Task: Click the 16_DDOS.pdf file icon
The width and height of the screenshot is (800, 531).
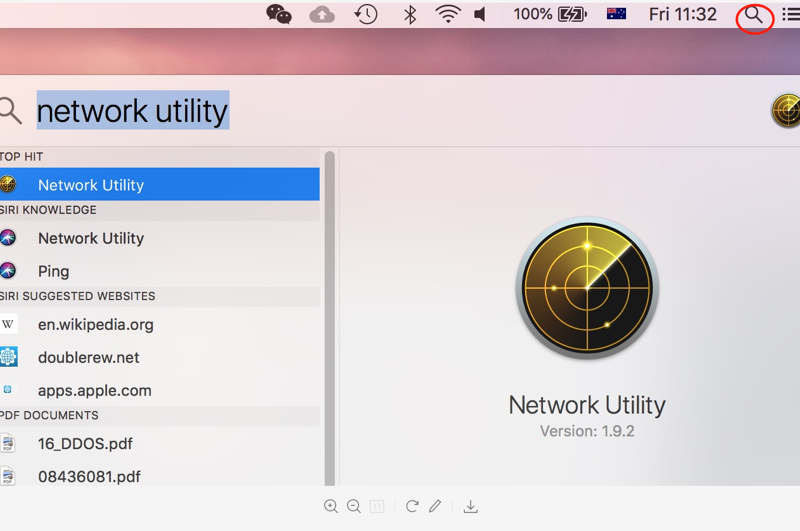Action: coord(8,443)
